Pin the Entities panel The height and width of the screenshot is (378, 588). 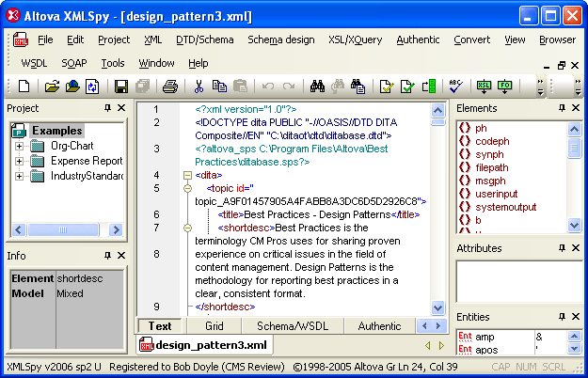point(562,317)
